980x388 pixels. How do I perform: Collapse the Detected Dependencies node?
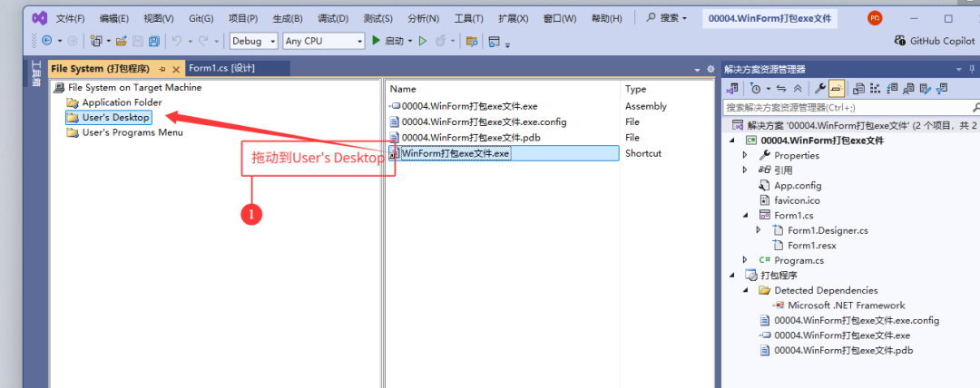[x=745, y=290]
